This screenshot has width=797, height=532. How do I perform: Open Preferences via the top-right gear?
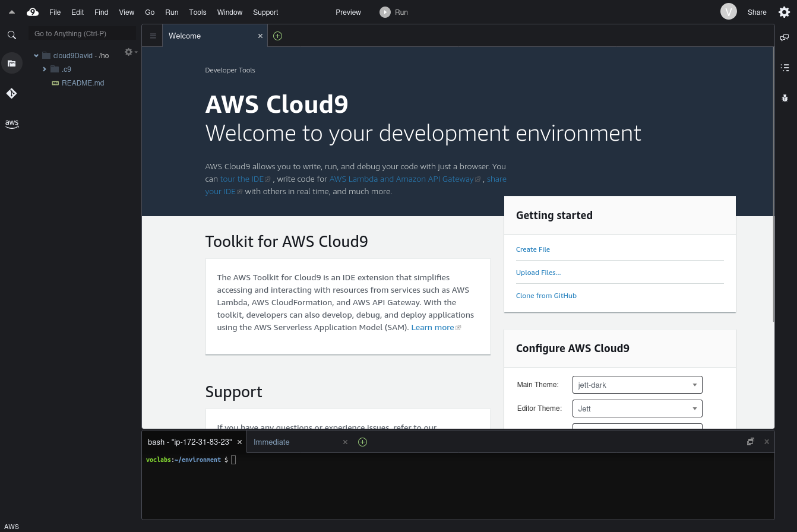click(x=784, y=12)
